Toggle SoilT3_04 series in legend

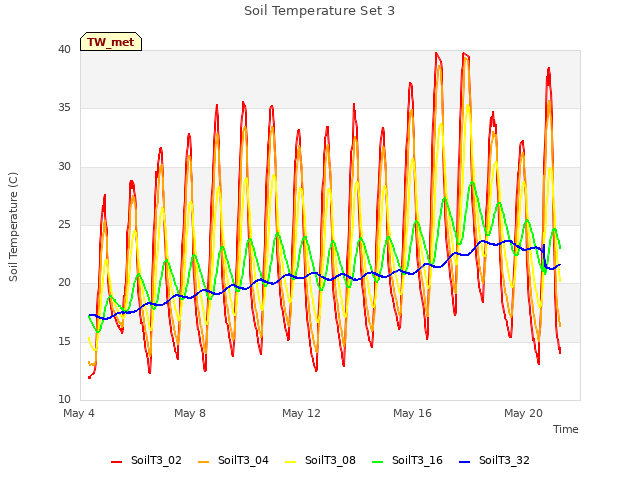point(233,461)
